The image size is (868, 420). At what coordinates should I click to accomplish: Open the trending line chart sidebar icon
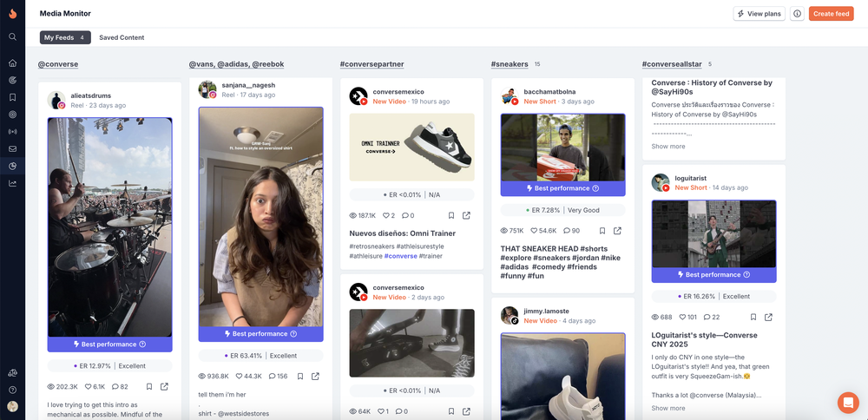pos(13,183)
